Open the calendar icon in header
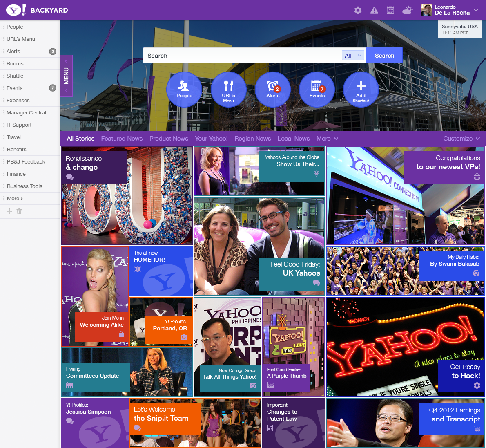Screen dimensions: 486x448 click(x=390, y=10)
